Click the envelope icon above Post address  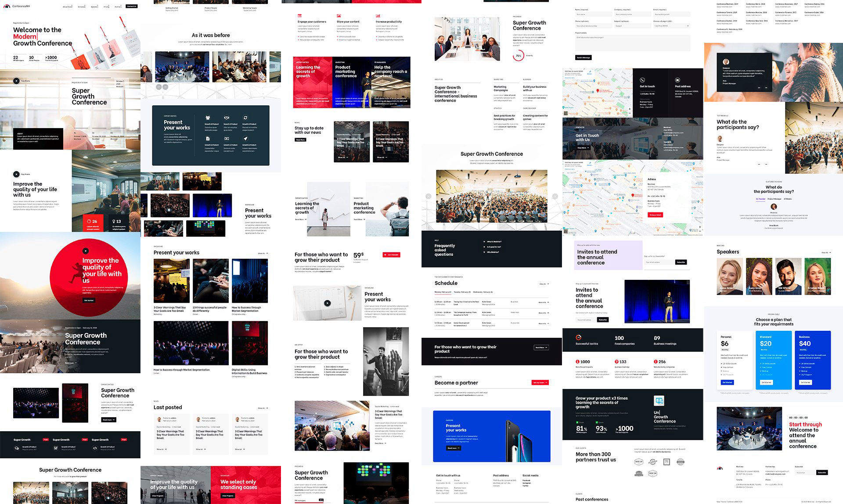(x=677, y=80)
